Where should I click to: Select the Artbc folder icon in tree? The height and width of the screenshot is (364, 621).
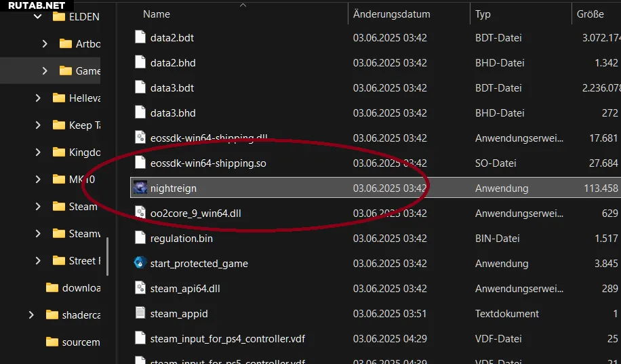pos(66,43)
